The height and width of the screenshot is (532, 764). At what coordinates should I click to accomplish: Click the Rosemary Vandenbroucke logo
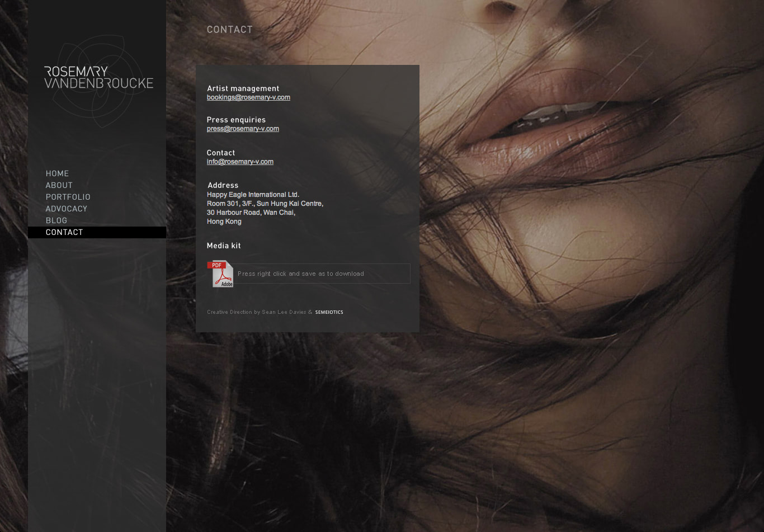pos(98,78)
